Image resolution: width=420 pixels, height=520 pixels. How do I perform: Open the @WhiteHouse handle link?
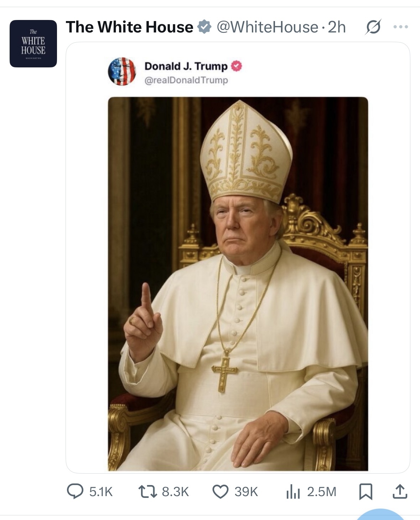pos(267,27)
